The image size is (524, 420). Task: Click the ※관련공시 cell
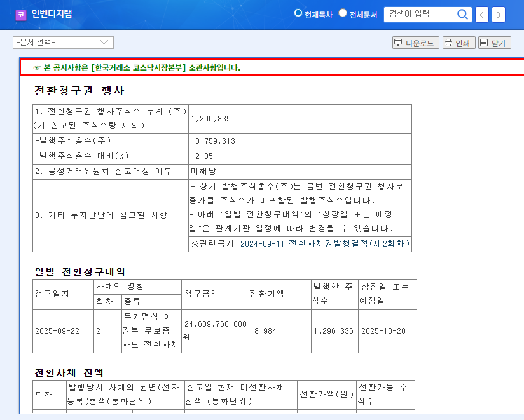[213, 244]
